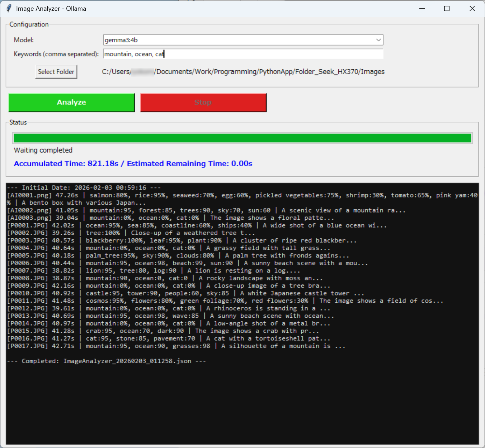Click the "Model:" label
The image size is (485, 448).
click(x=24, y=40)
